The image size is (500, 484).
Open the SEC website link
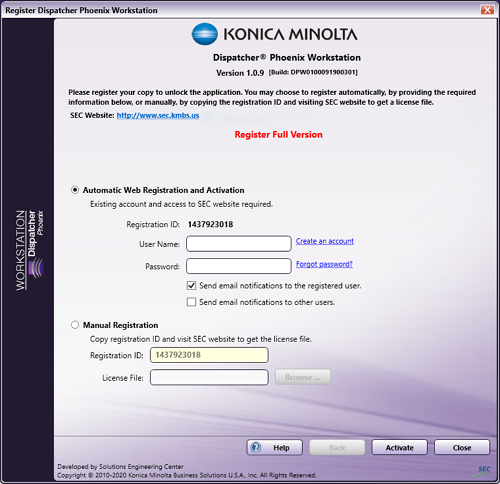pos(158,115)
